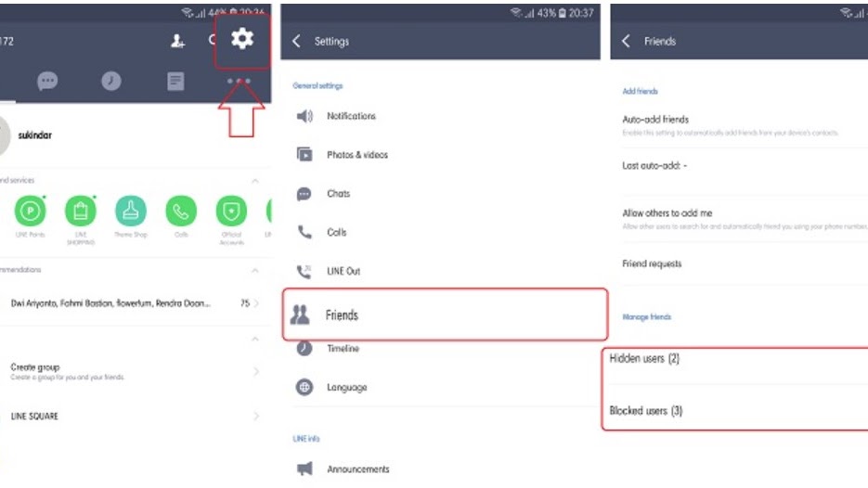The width and height of the screenshot is (868, 488).
Task: Switch to the Timeline clock tab
Action: tap(111, 82)
